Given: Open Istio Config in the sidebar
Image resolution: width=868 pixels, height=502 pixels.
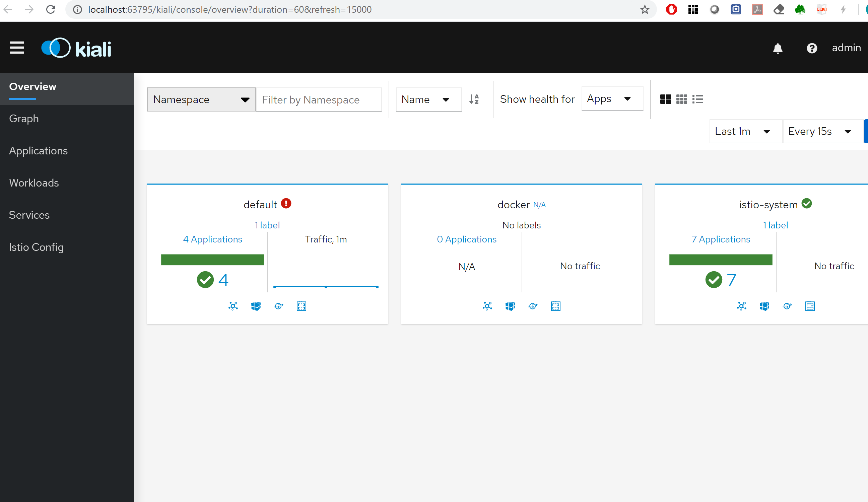Looking at the screenshot, I should click(x=36, y=247).
